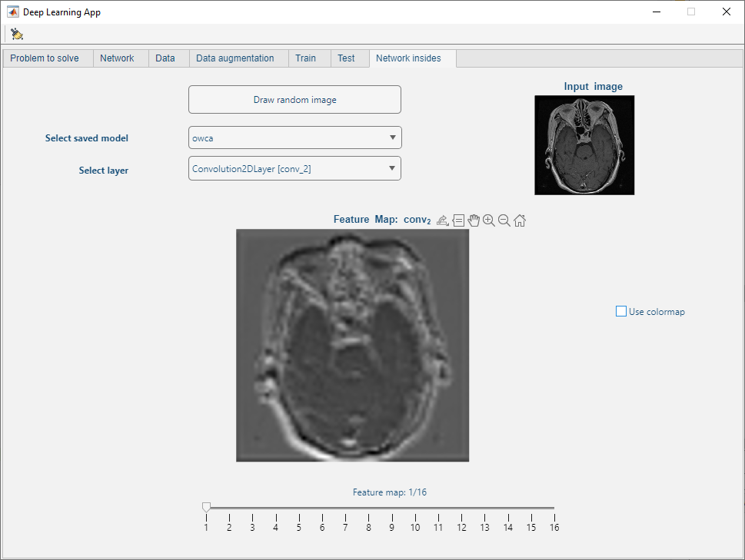Open the Network tab

click(117, 58)
